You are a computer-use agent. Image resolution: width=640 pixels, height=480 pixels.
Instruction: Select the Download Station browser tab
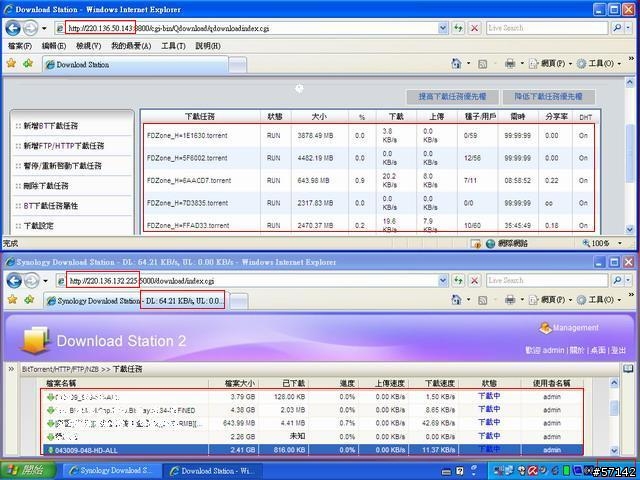pos(135,64)
